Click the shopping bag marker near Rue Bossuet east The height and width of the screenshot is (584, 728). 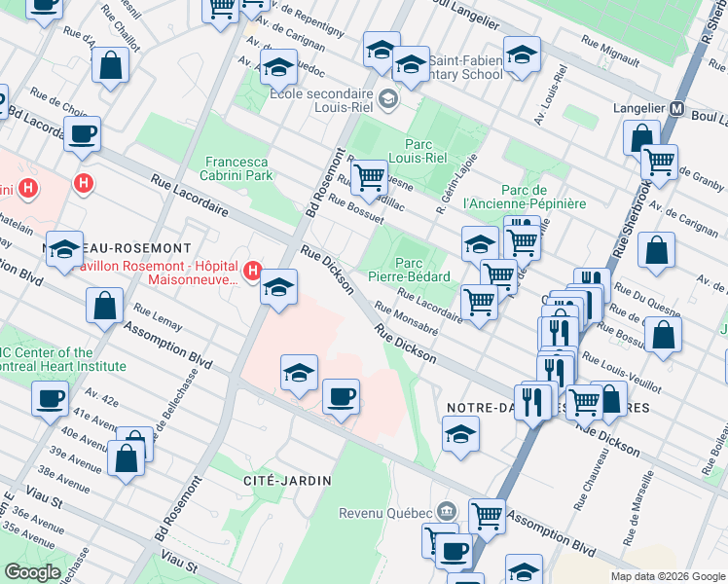click(x=664, y=334)
